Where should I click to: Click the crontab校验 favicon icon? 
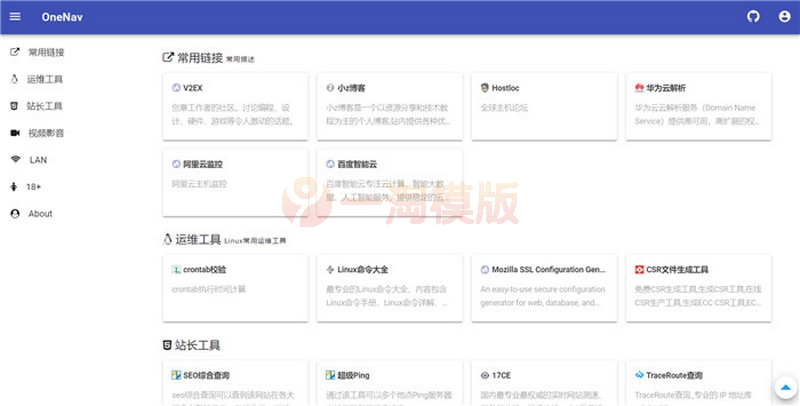click(176, 269)
